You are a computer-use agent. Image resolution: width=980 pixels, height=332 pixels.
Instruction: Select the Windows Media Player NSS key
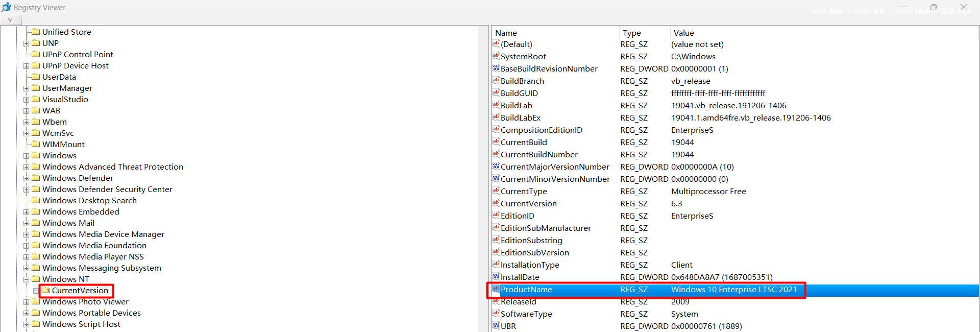(x=93, y=256)
